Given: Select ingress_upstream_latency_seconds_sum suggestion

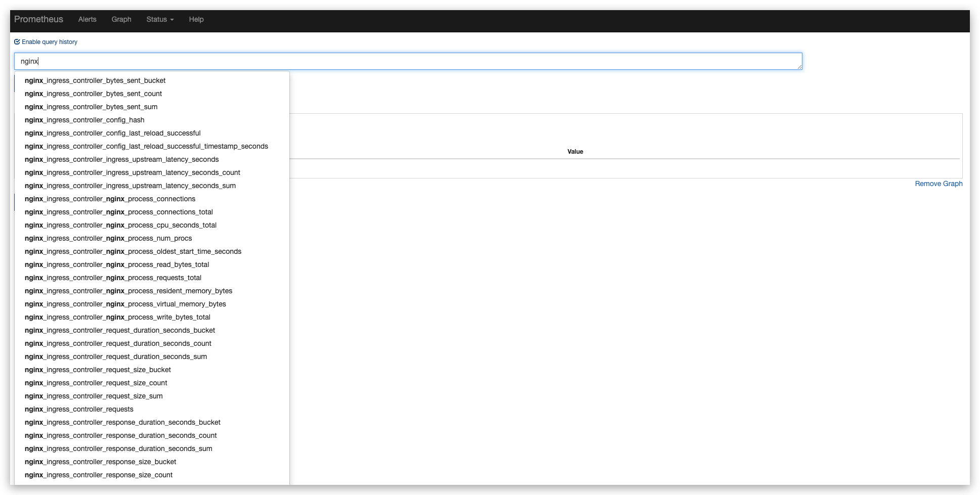Looking at the screenshot, I should (152, 186).
